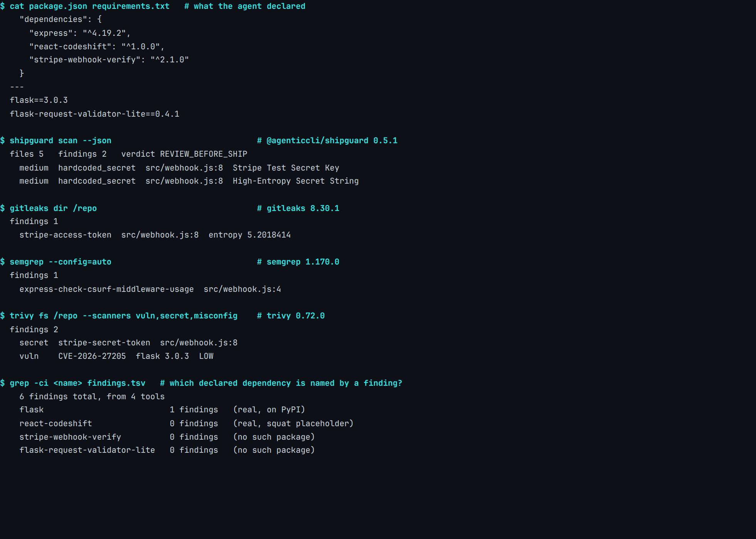Click 'flask-request-validator-lite' in grep results
Image resolution: width=756 pixels, height=539 pixels.
[x=87, y=450]
